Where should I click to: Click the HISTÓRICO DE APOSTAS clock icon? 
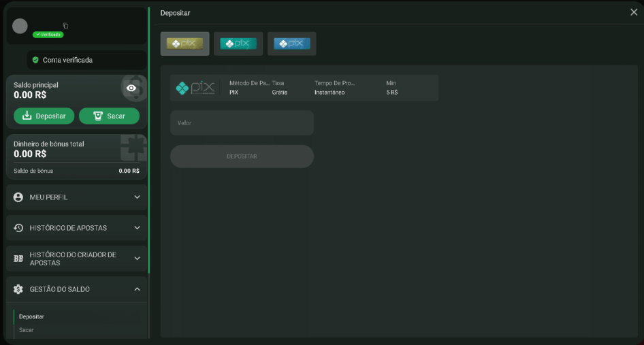click(18, 228)
